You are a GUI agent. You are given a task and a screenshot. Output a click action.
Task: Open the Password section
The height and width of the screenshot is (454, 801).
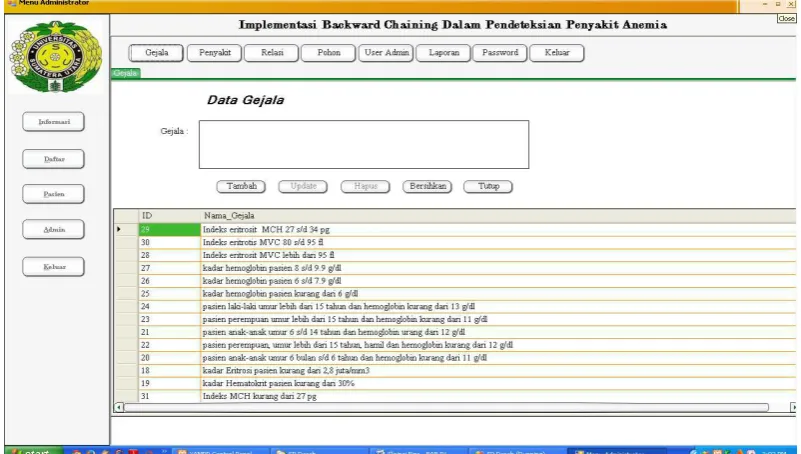(x=500, y=53)
